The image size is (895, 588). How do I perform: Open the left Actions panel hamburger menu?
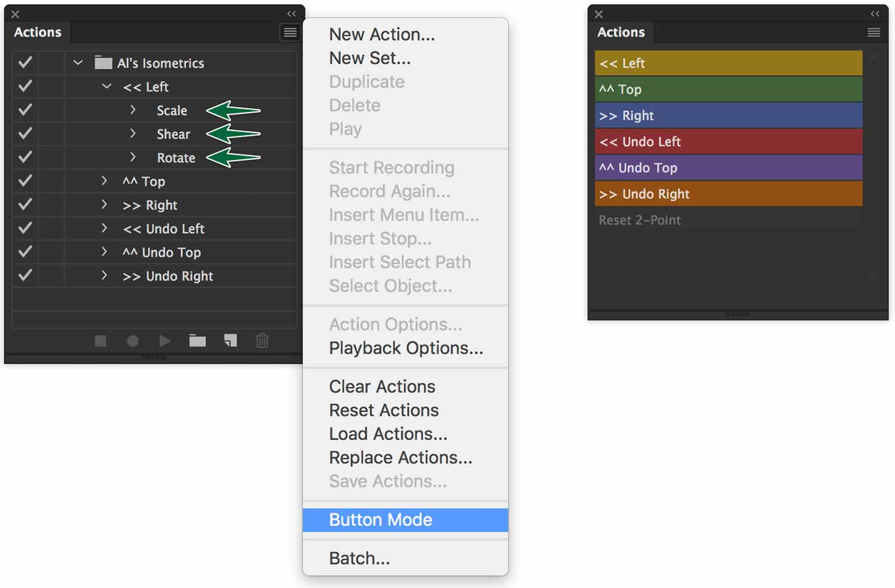(290, 32)
